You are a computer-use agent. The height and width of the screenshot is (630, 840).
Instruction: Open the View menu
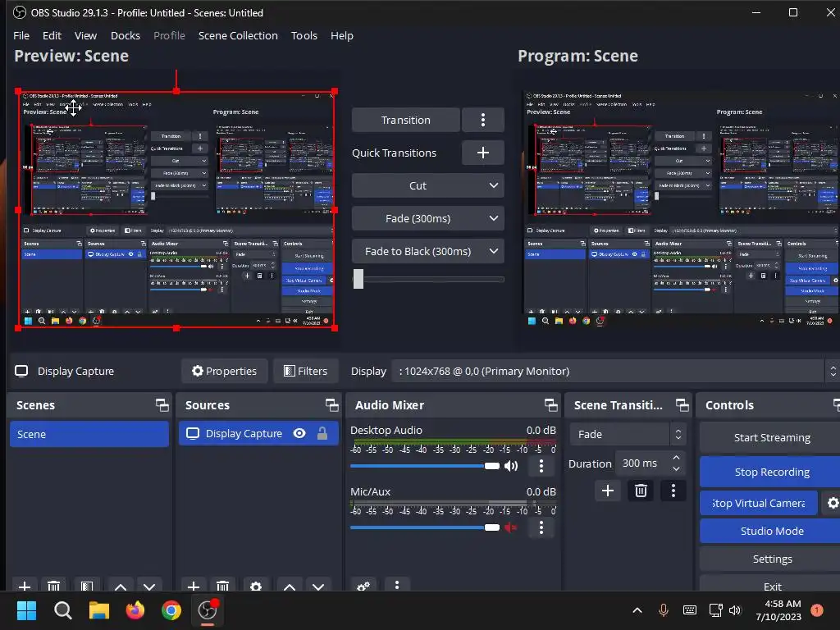[x=85, y=35]
